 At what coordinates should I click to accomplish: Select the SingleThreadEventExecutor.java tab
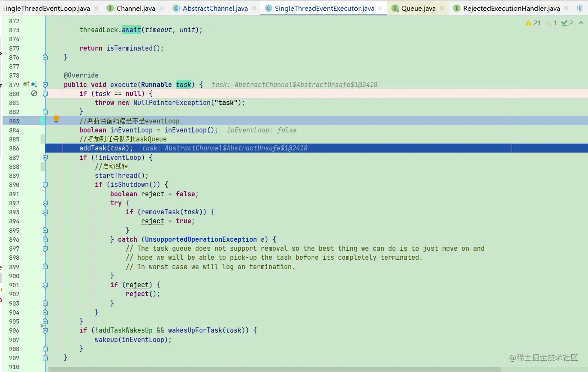[x=324, y=8]
